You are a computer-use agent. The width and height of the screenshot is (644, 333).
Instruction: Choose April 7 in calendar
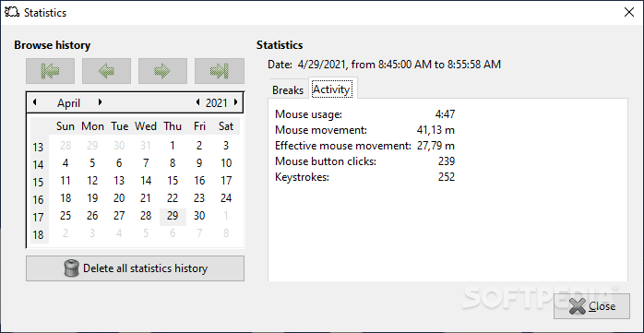146,163
